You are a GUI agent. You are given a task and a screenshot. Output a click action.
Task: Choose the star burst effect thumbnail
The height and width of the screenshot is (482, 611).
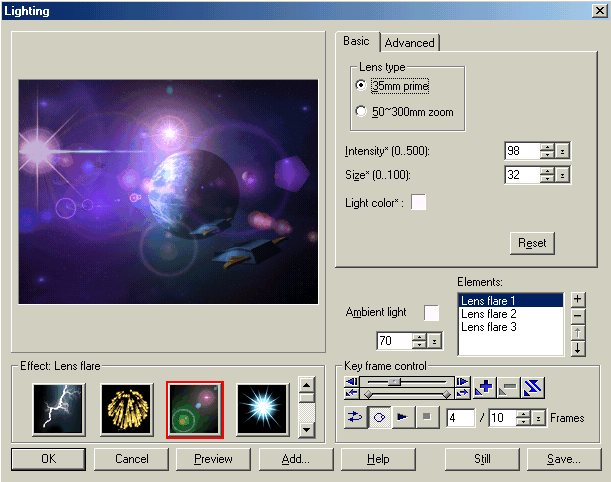coord(263,410)
